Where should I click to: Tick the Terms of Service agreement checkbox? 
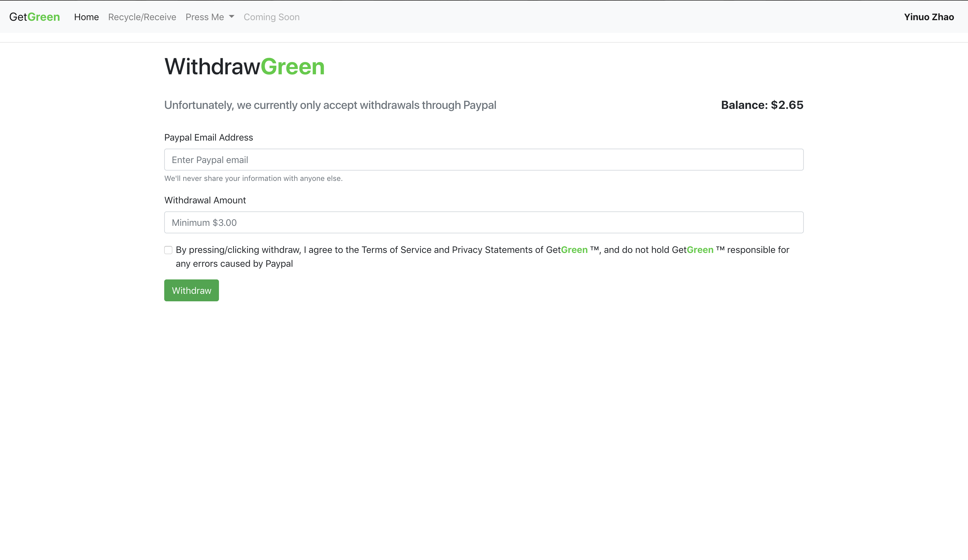168,250
